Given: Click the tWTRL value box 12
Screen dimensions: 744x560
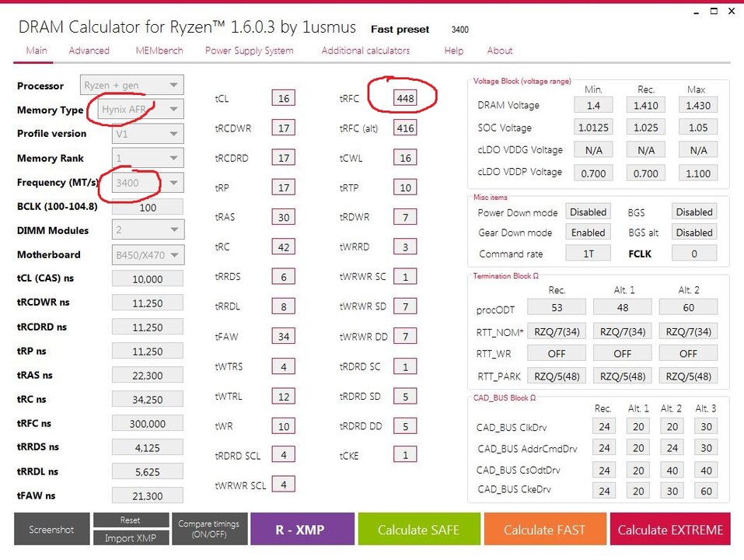Looking at the screenshot, I should [x=284, y=396].
